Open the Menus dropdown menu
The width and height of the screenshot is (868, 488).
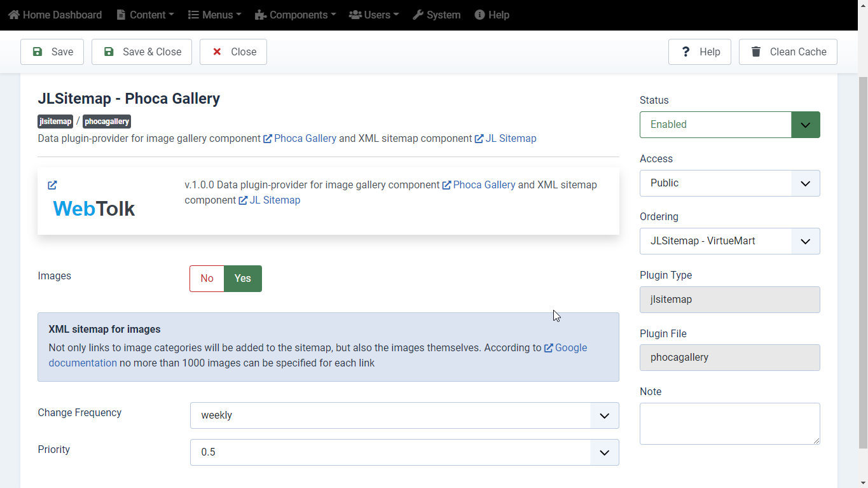tap(214, 15)
